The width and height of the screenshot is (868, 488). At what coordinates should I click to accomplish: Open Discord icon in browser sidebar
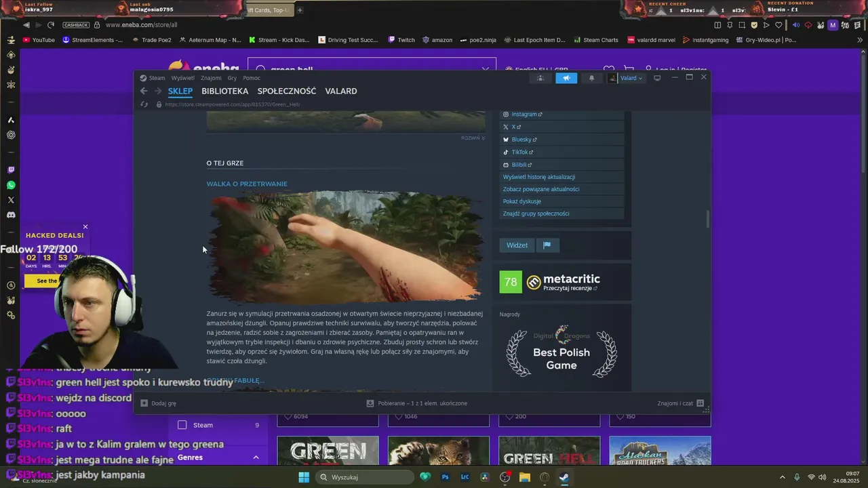11,215
